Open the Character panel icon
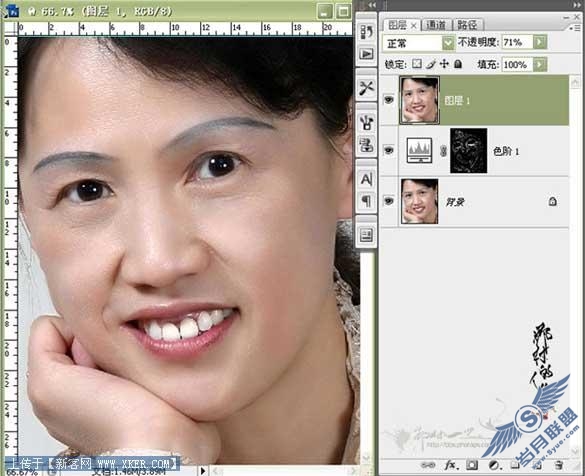This screenshot has width=585, height=476. click(366, 179)
